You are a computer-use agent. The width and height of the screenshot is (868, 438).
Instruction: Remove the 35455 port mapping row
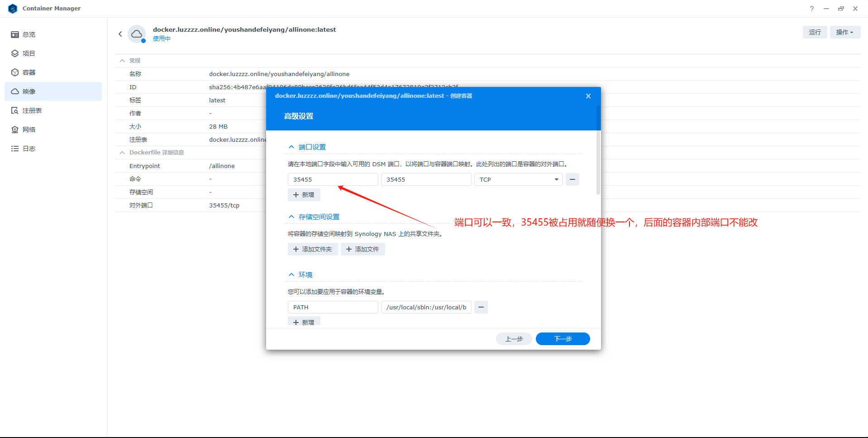[x=572, y=179]
